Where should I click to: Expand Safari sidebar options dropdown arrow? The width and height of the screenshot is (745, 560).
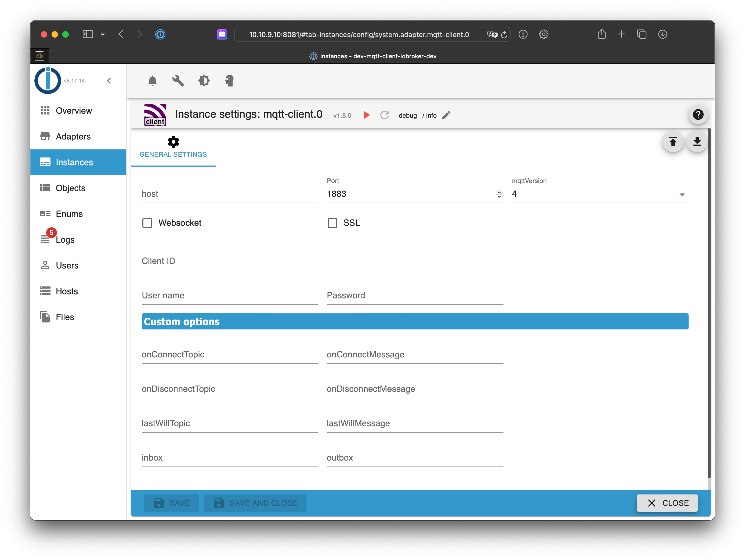pyautogui.click(x=103, y=34)
